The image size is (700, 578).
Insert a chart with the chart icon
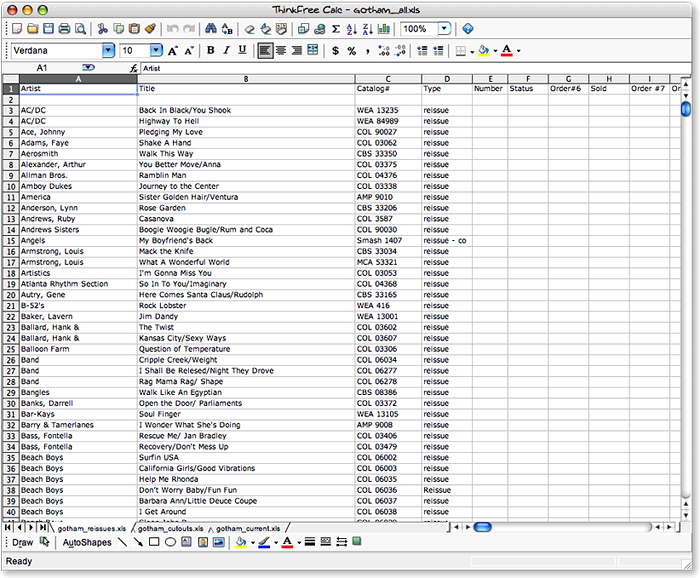tap(383, 29)
